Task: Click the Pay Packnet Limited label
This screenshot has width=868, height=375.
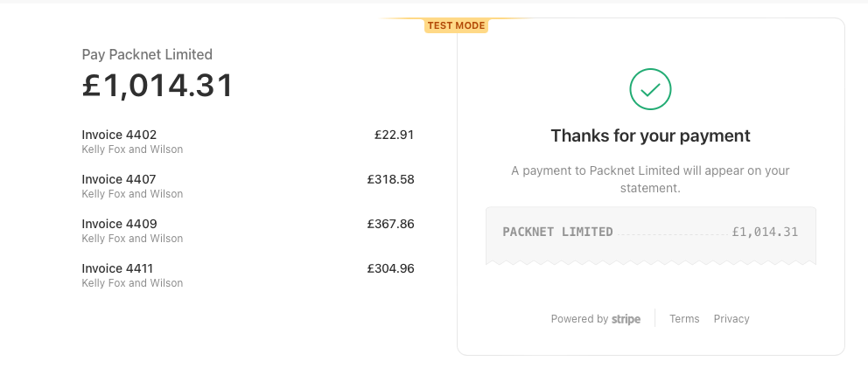Action: point(147,54)
